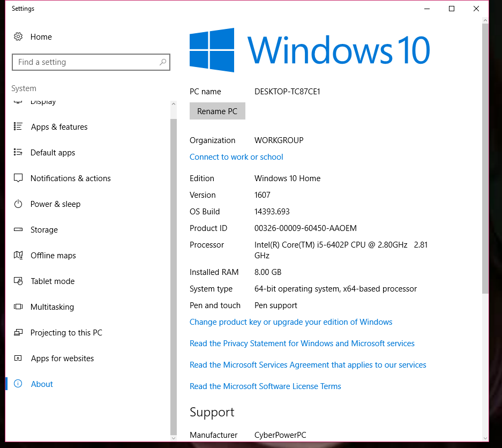Click the Notifications & actions icon
Viewport: 502px width, 448px height.
(x=18, y=178)
